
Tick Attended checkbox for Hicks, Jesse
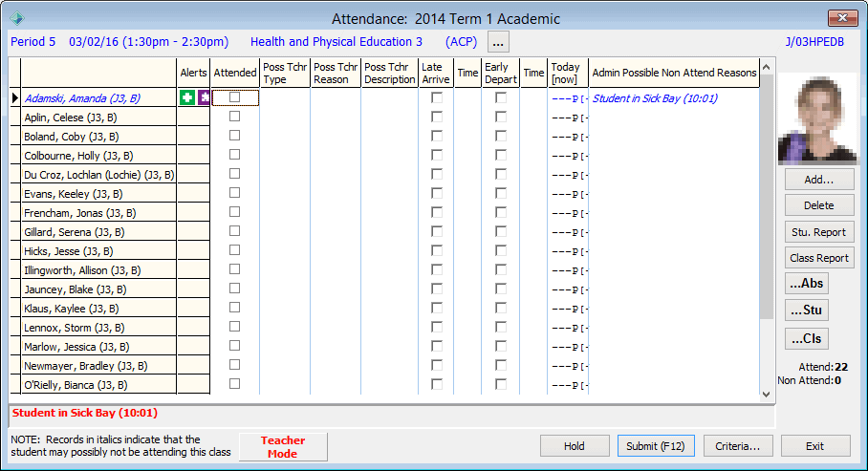point(235,250)
